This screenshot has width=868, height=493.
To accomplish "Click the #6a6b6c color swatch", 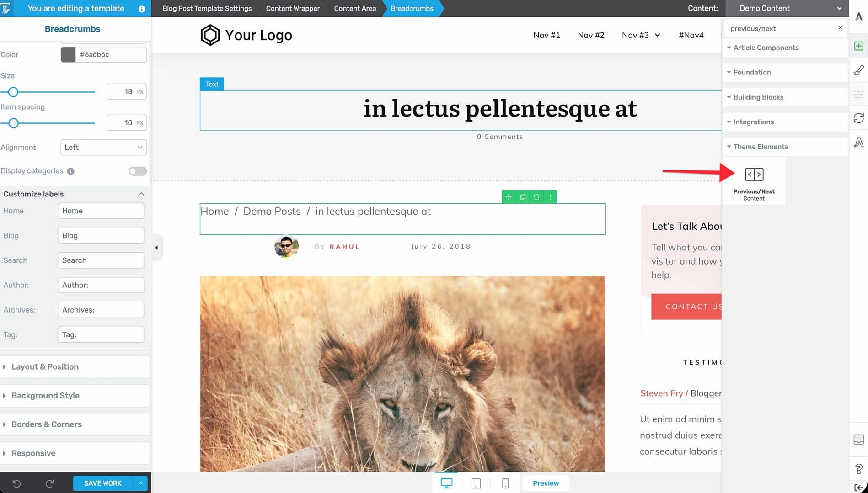I will (68, 54).
